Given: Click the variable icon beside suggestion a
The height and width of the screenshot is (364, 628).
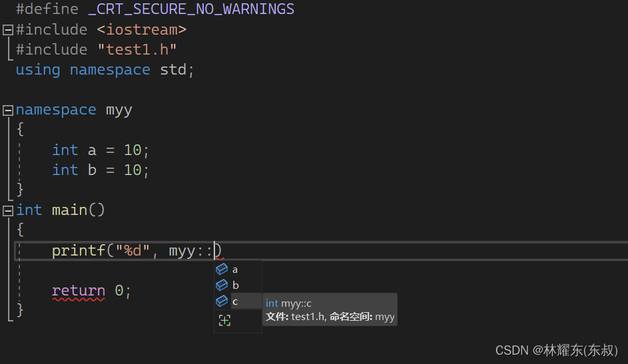Looking at the screenshot, I should [222, 270].
